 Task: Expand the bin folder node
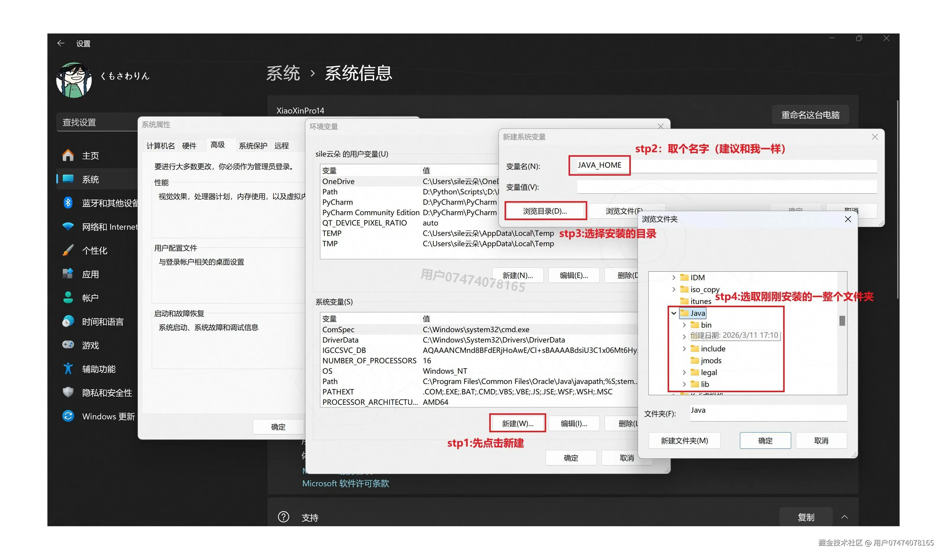point(684,324)
